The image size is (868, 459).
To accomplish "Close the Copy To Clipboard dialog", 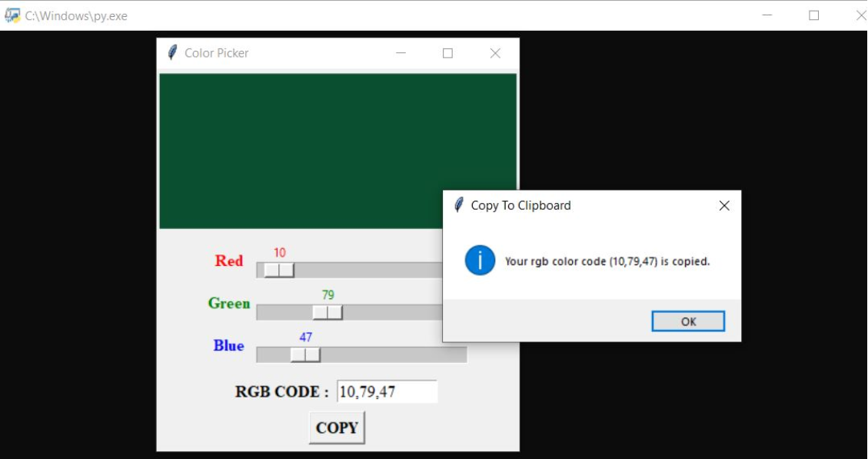I will (x=723, y=205).
